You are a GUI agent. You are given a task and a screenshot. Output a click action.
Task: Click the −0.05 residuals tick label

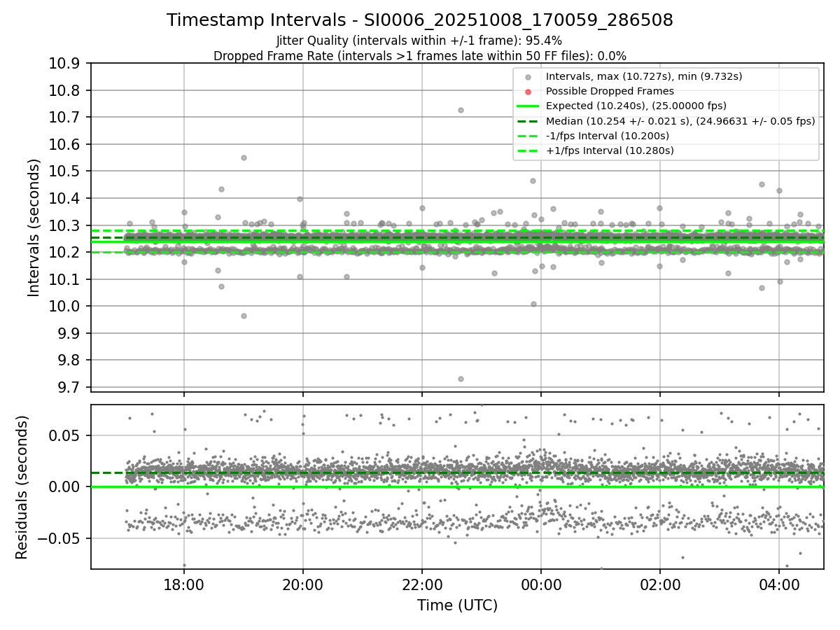click(59, 538)
